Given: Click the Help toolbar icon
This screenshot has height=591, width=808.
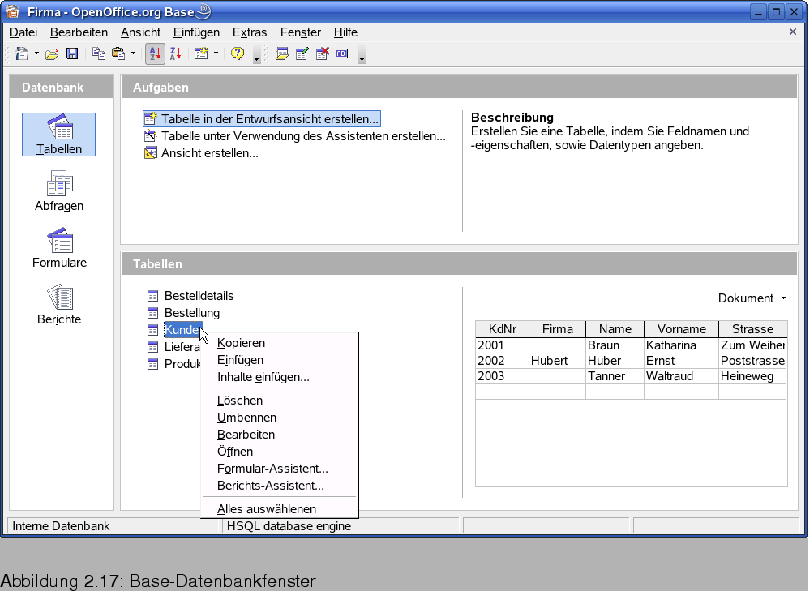Looking at the screenshot, I should pyautogui.click(x=240, y=53).
